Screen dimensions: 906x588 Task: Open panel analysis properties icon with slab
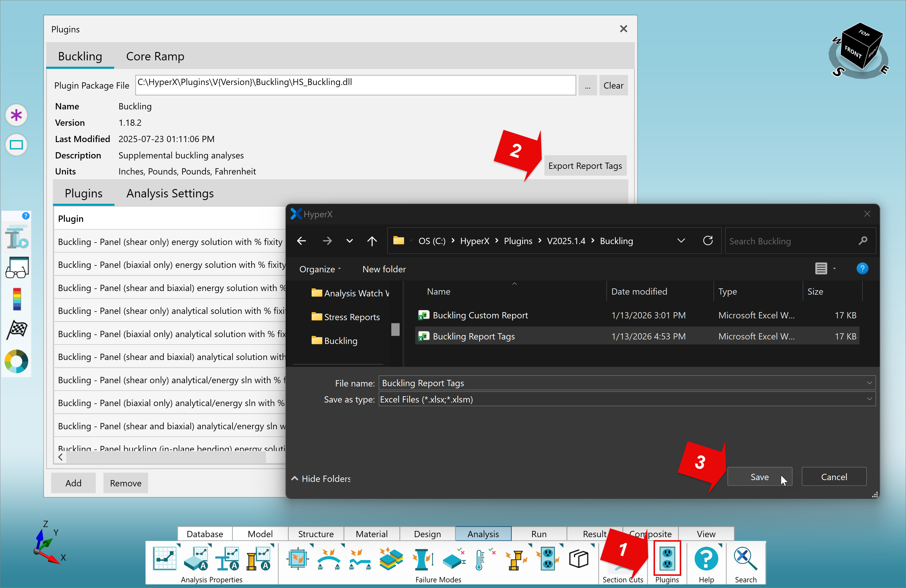coord(197,559)
